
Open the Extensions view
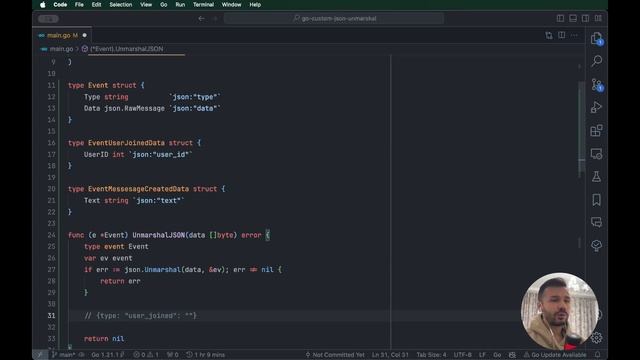(596, 131)
